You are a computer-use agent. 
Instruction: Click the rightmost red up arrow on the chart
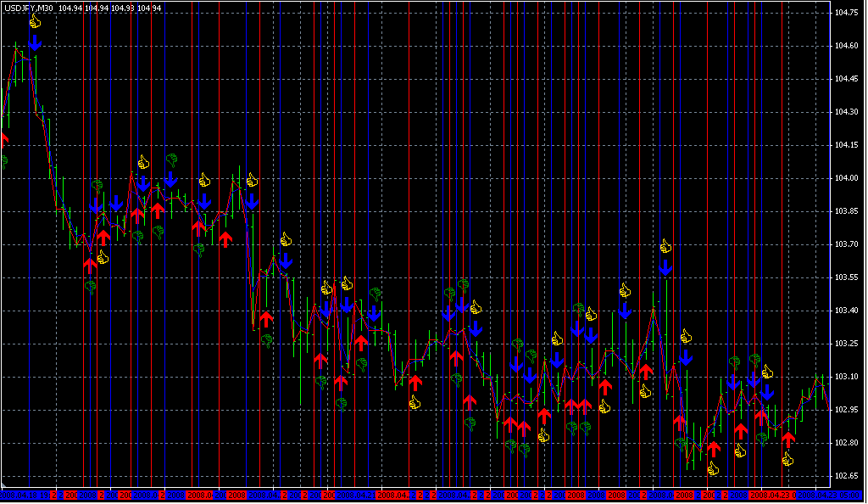pos(787,440)
